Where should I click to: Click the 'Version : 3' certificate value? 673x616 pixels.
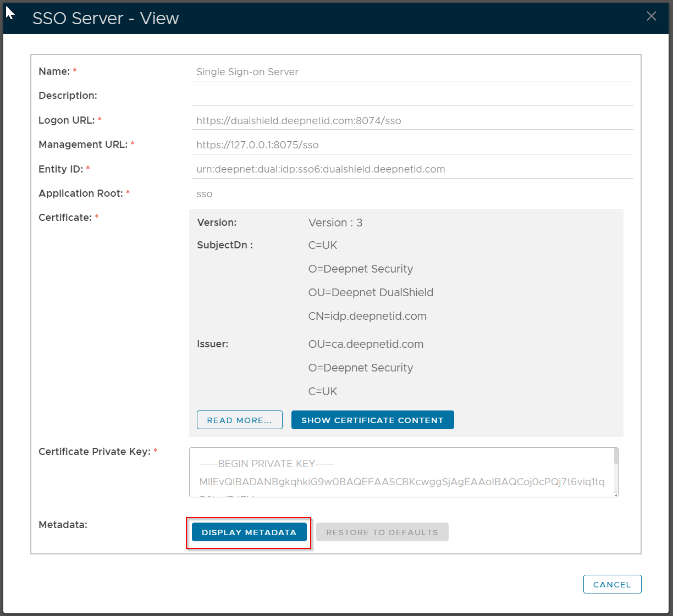(x=335, y=223)
